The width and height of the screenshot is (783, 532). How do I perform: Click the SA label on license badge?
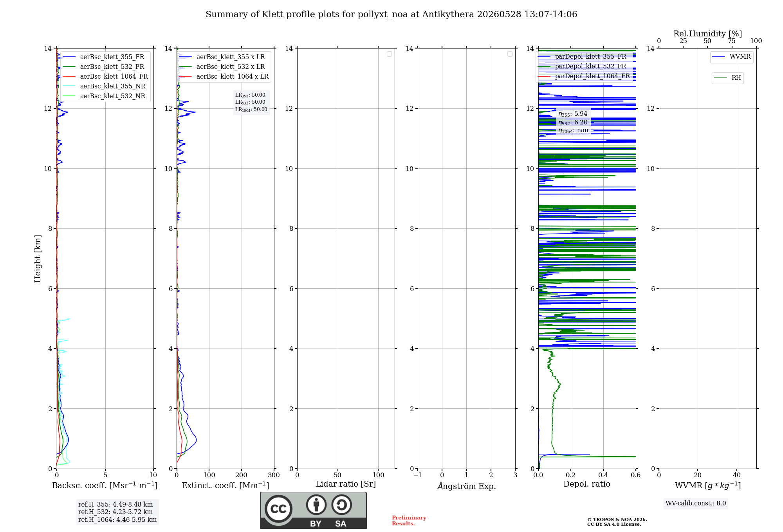click(x=341, y=524)
